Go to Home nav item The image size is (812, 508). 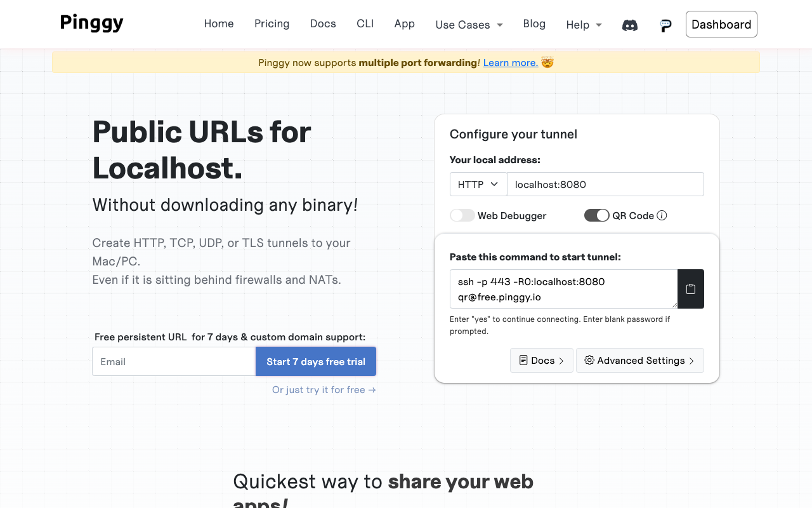coord(219,23)
